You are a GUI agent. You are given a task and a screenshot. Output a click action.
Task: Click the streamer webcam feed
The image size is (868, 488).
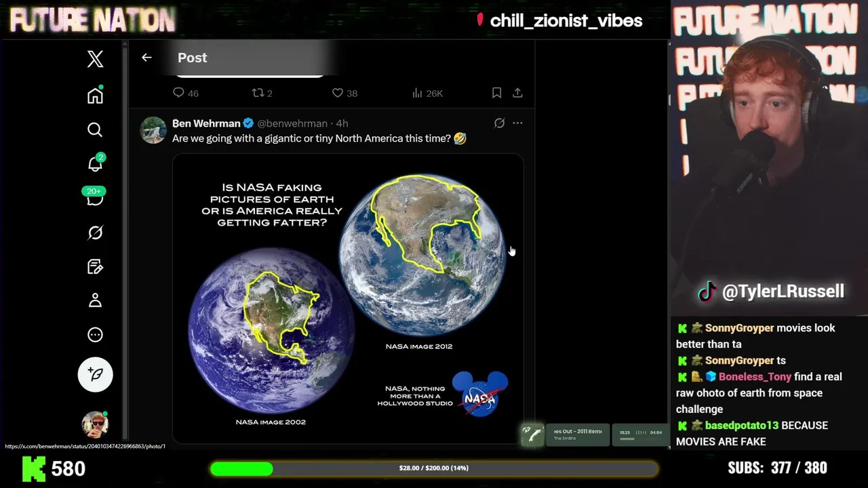point(768,157)
